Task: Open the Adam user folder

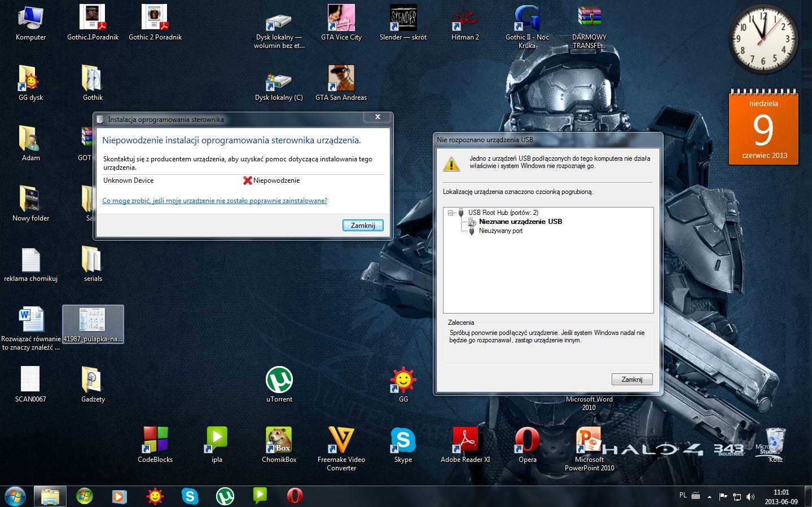Action: click(30, 143)
